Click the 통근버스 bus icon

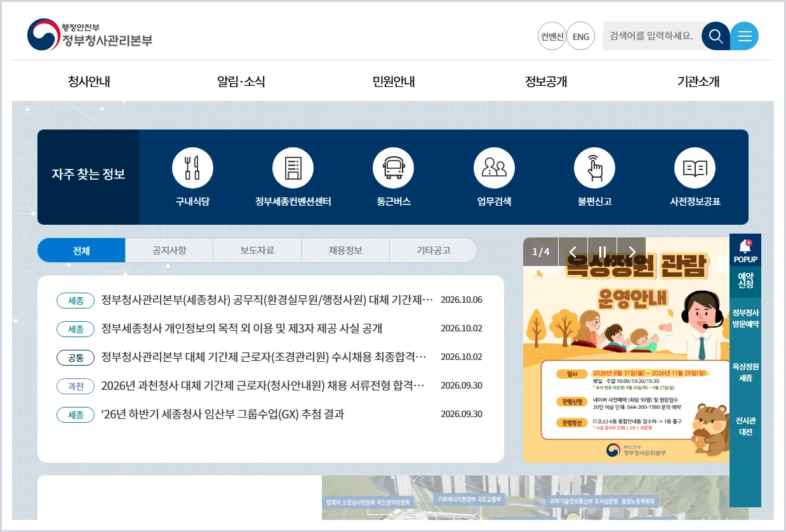click(393, 168)
